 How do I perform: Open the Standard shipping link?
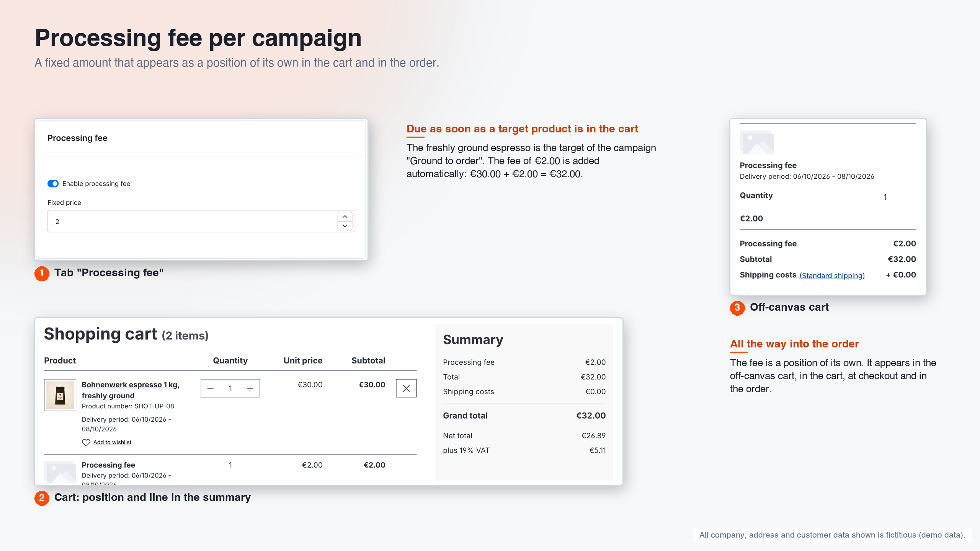(832, 275)
